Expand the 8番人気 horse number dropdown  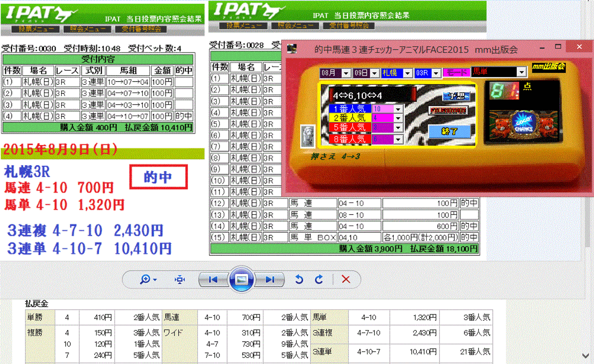398,139
